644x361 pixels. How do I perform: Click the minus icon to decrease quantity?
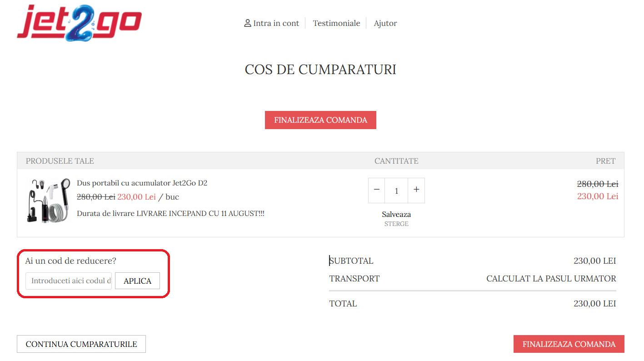click(376, 190)
